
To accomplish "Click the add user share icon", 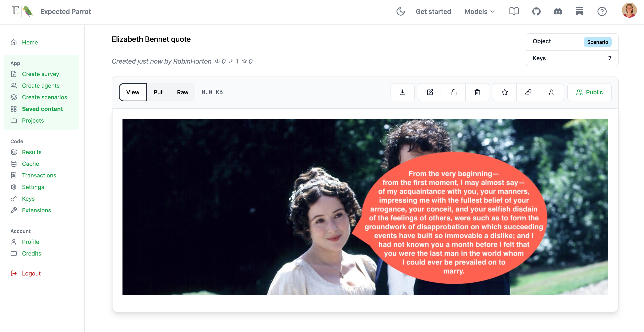I will click(x=552, y=92).
